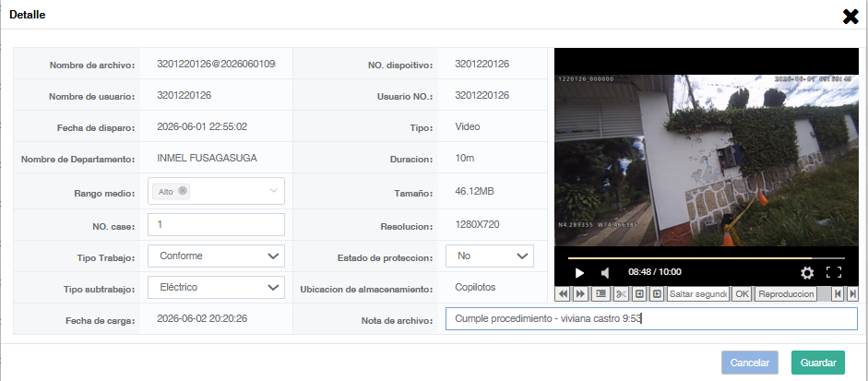Click the Nombre de archivo value field
Screen dimensions: 868x381
pos(217,65)
